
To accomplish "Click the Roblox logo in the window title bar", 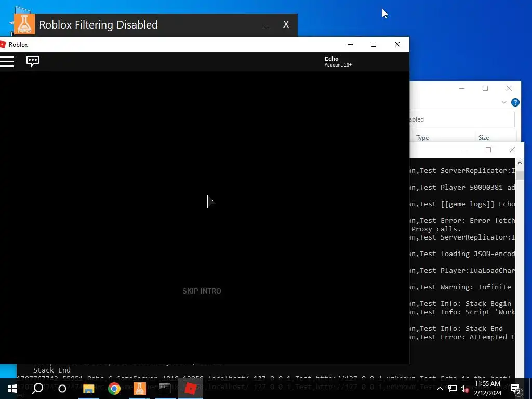I will (3, 45).
